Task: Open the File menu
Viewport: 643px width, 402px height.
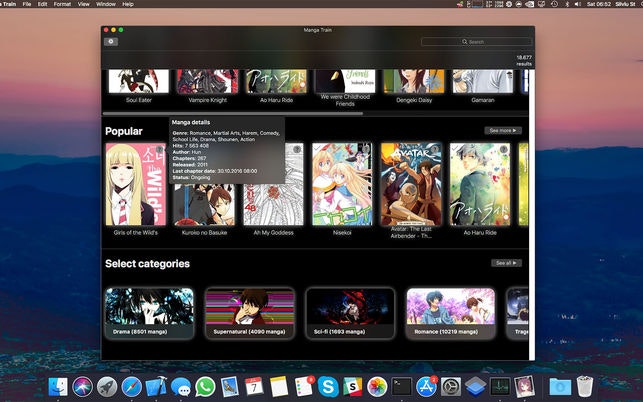Action: (27, 4)
